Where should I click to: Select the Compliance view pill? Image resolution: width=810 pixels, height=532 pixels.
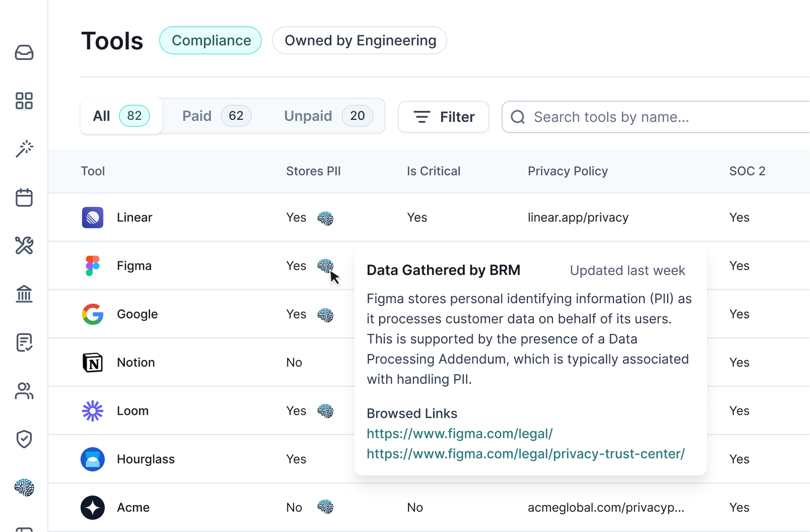(210, 41)
